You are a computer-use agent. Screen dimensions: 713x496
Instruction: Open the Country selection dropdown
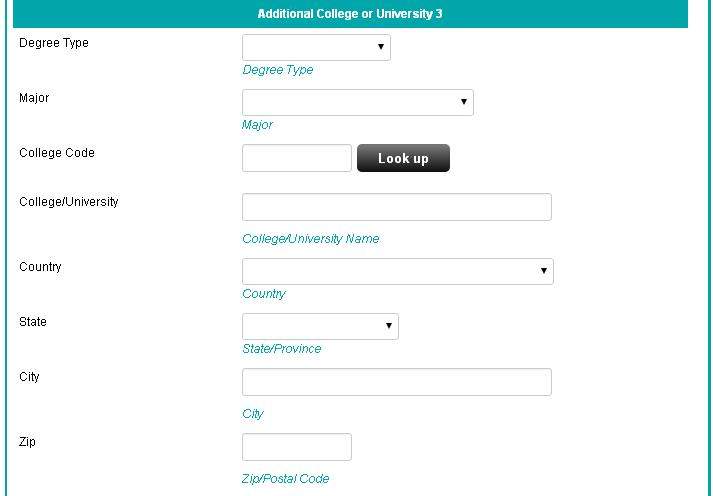coord(397,271)
